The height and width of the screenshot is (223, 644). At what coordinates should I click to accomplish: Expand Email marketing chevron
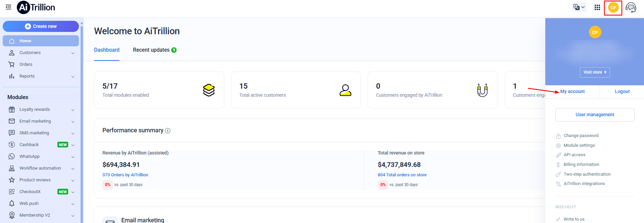73,122
